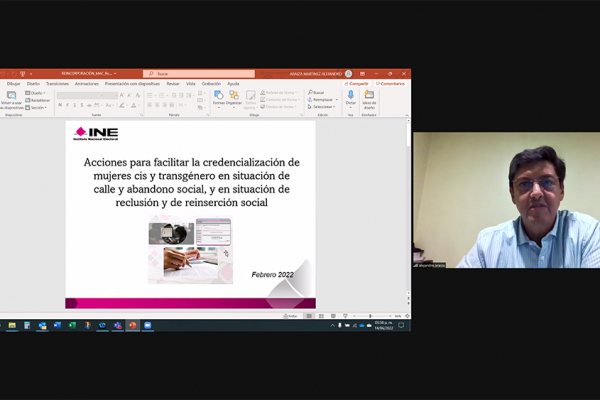
Task: Open the font size combo box
Action: 111,95
